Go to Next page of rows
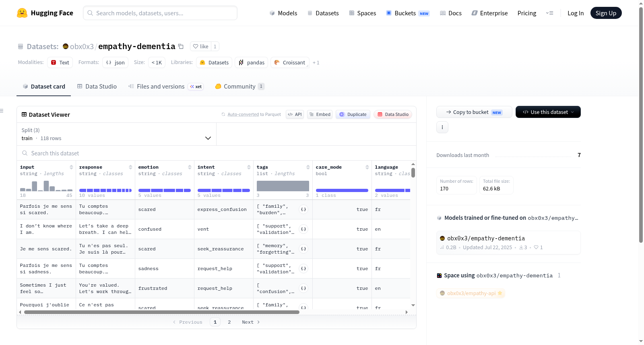This screenshot has width=644, height=345. pyautogui.click(x=251, y=322)
